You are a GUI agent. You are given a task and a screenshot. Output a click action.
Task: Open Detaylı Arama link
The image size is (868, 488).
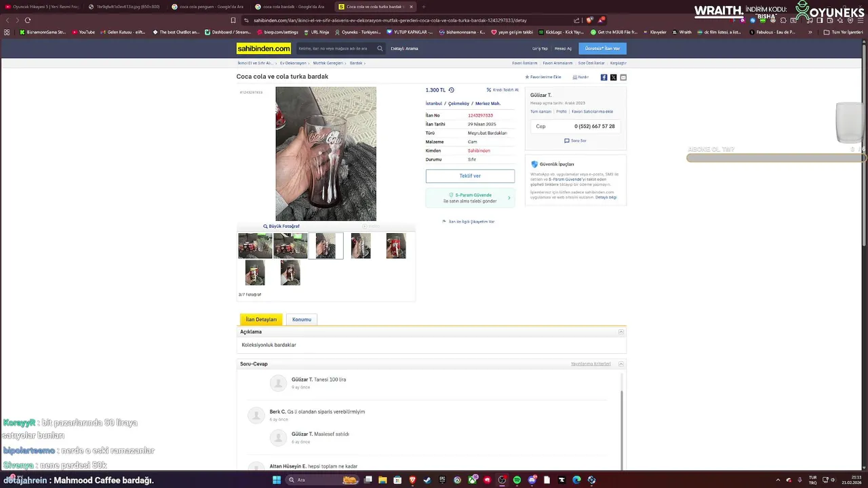404,49
